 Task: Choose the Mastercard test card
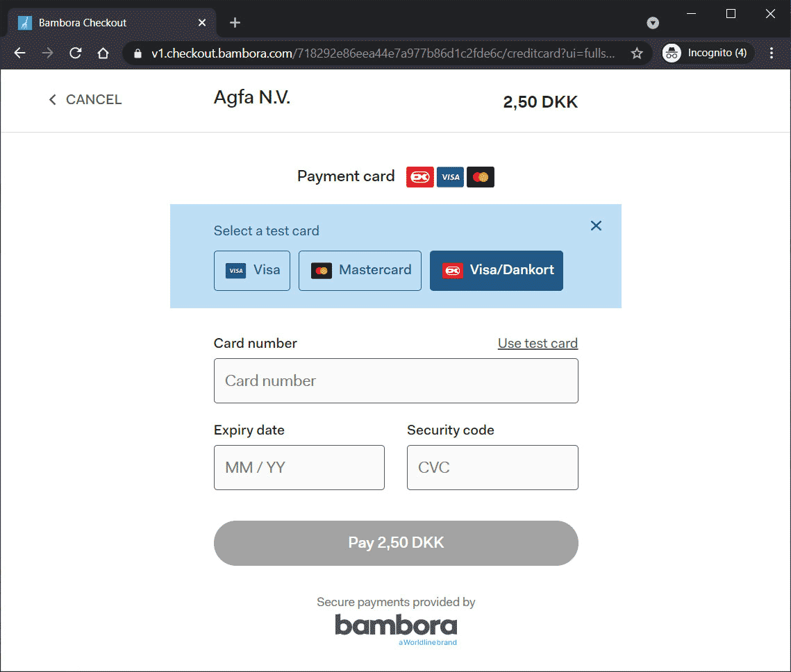point(360,271)
